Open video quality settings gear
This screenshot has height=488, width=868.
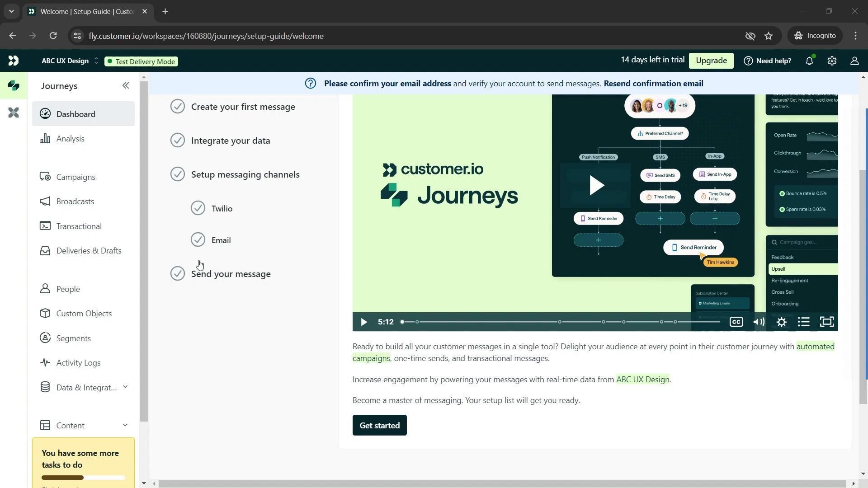[782, 322]
